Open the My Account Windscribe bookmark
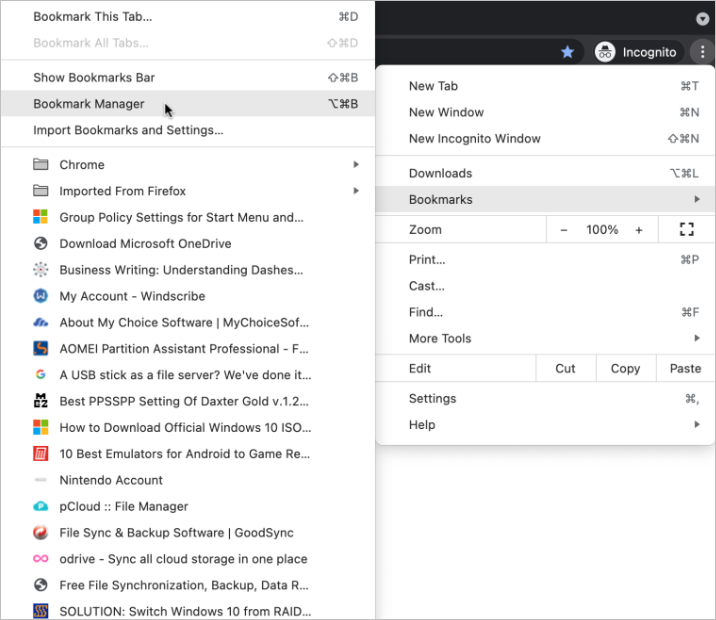The height and width of the screenshot is (620, 716). pyautogui.click(x=132, y=296)
